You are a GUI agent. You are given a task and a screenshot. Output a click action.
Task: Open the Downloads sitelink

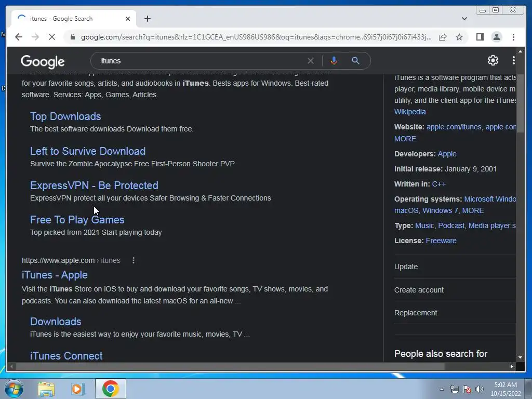[56, 321]
